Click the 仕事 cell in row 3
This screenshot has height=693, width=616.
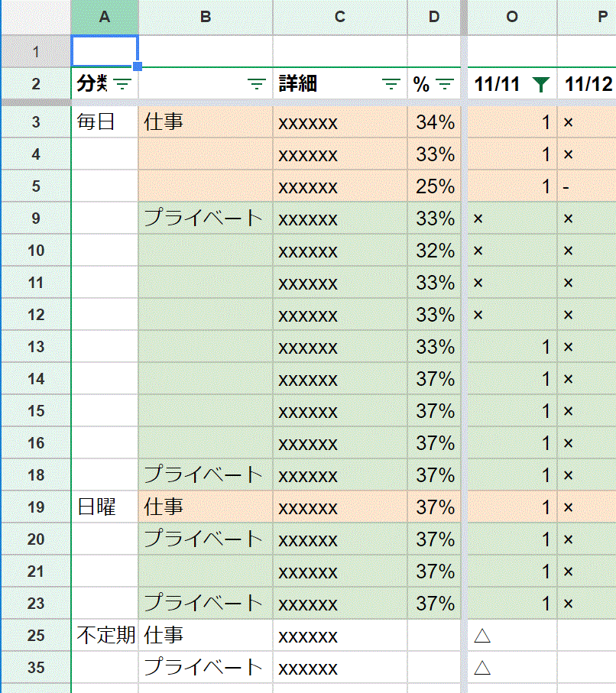click(x=205, y=121)
